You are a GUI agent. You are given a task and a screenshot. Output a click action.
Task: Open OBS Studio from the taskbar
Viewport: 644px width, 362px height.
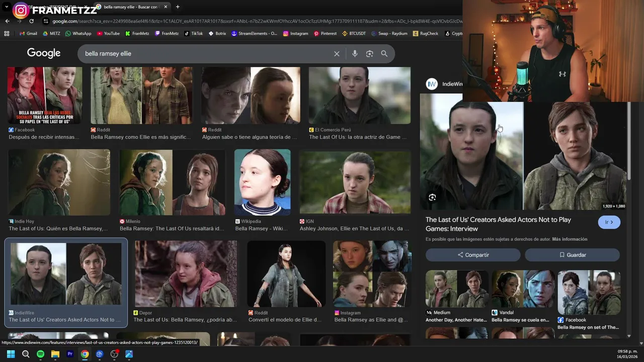(114, 354)
